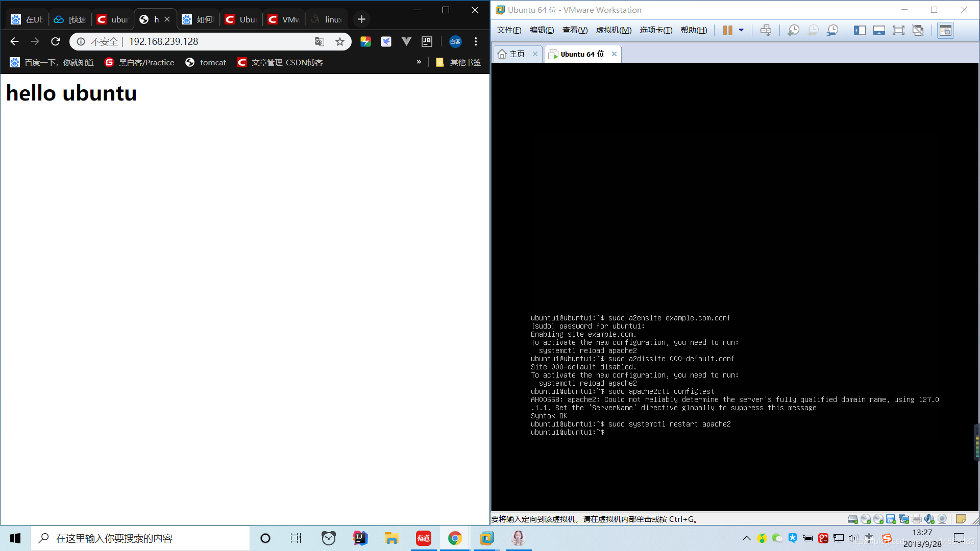The width and height of the screenshot is (980, 551).
Task: Open the snapshot manager wrench-clock icon
Action: tap(832, 30)
